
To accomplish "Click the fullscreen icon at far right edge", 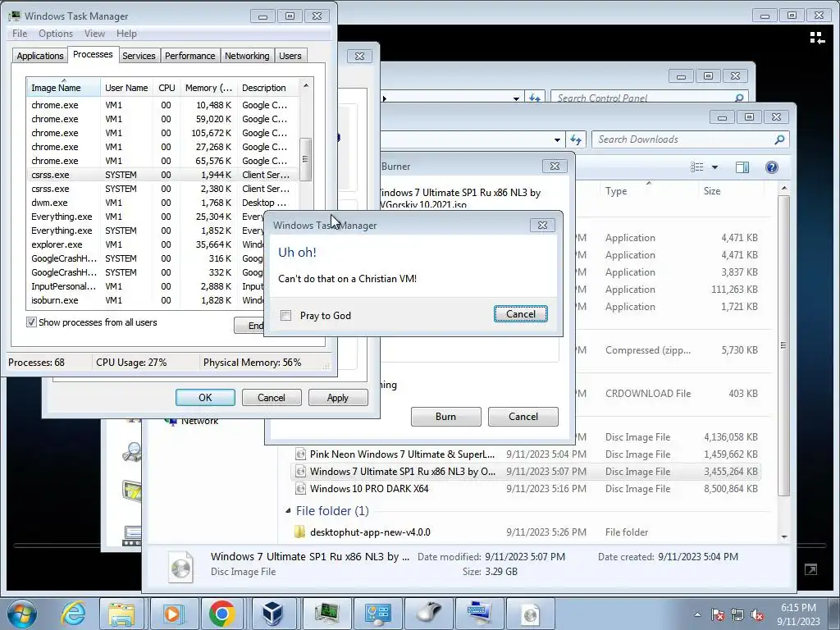I will click(811, 569).
